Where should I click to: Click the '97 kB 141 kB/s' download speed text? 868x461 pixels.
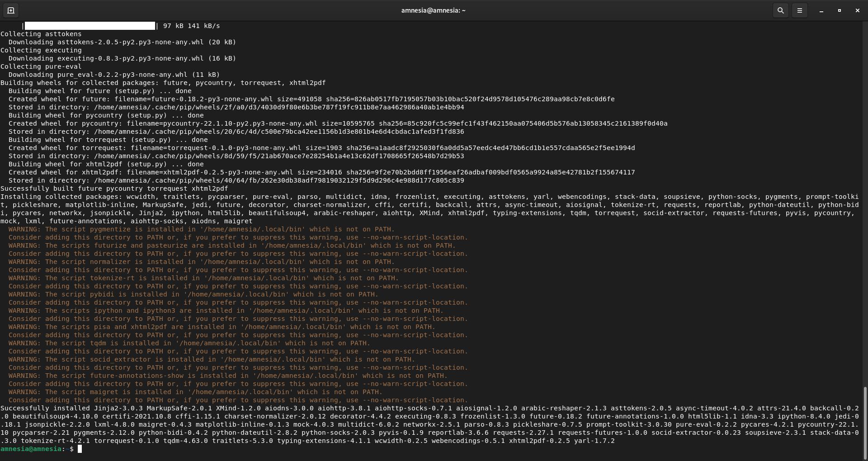[191, 26]
